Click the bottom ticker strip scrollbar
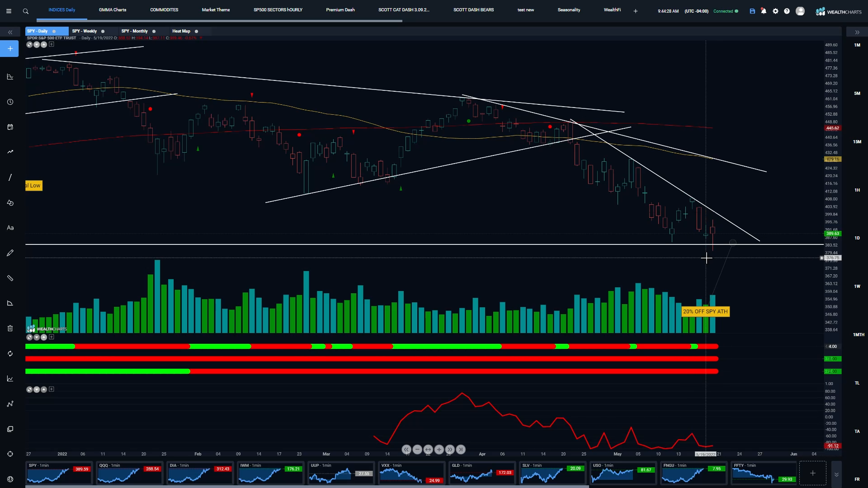This screenshot has width=868, height=488. [x=307, y=487]
